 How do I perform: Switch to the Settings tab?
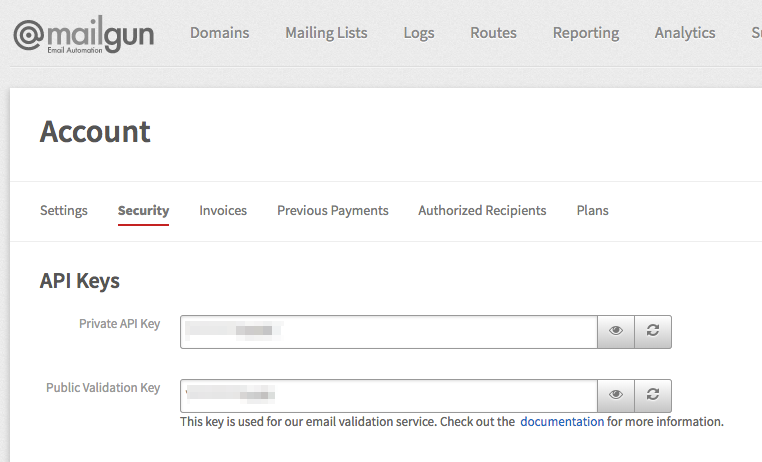(x=64, y=211)
